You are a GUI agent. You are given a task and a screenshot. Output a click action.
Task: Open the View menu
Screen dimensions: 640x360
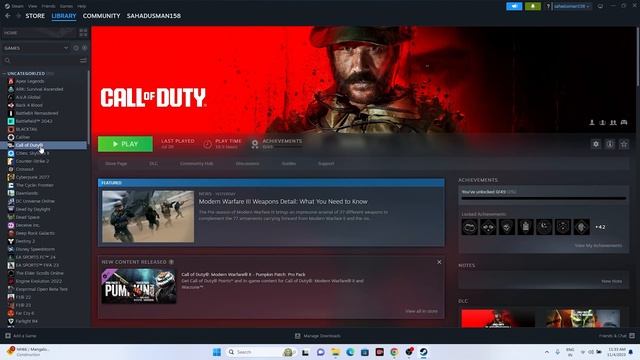coord(33,6)
